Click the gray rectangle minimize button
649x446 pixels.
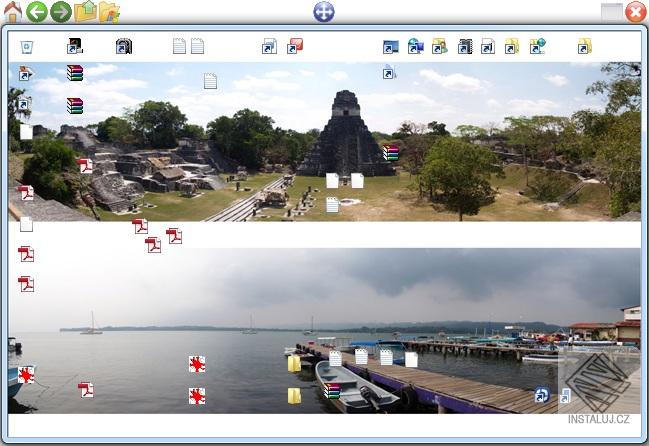pos(612,12)
